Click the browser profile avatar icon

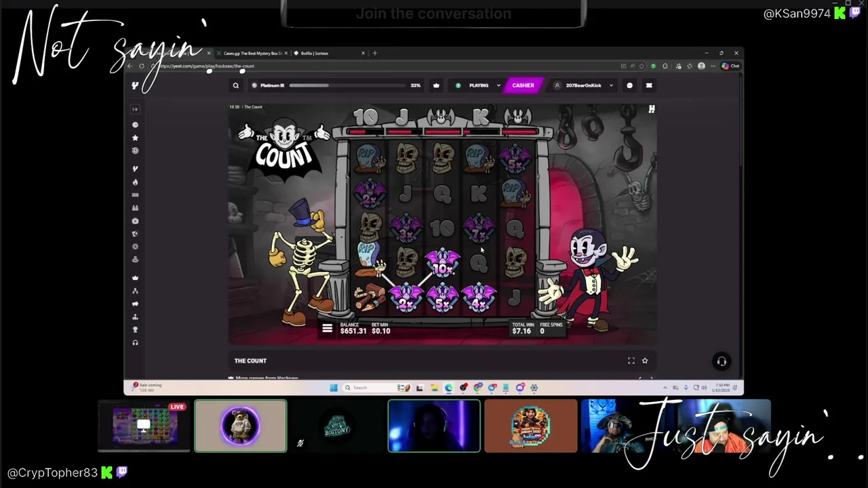701,66
